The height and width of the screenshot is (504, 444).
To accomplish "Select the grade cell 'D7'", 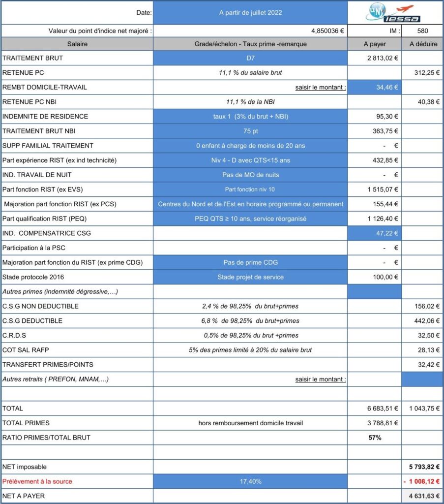I will [x=250, y=58].
